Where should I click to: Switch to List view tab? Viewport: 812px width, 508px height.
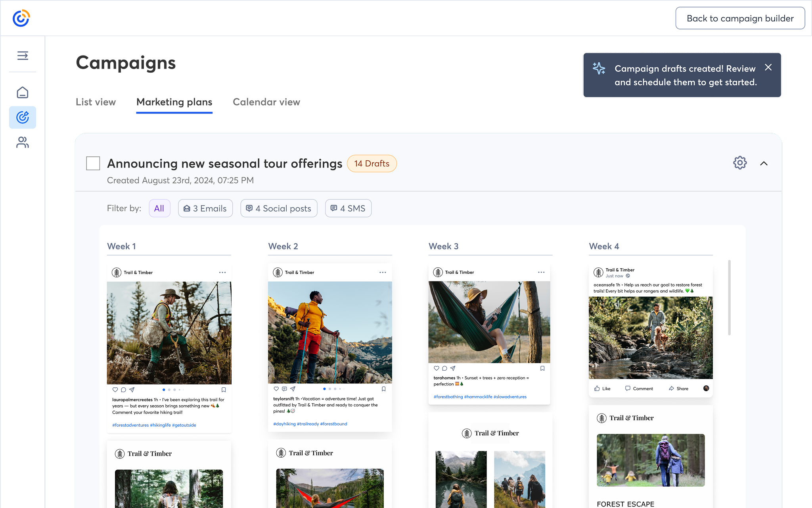click(x=96, y=102)
